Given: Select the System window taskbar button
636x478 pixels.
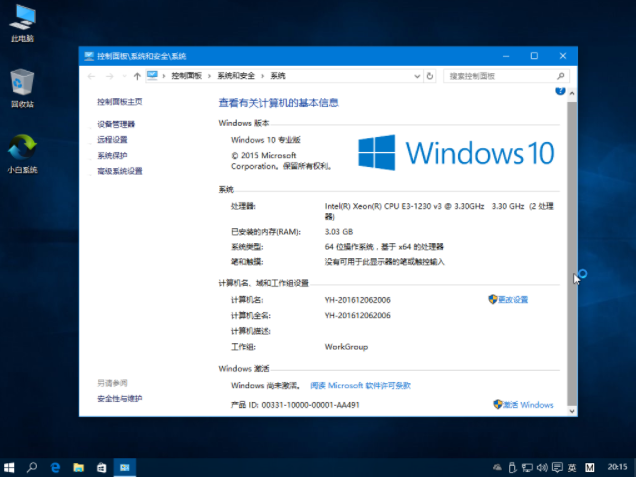Looking at the screenshot, I should [125, 468].
